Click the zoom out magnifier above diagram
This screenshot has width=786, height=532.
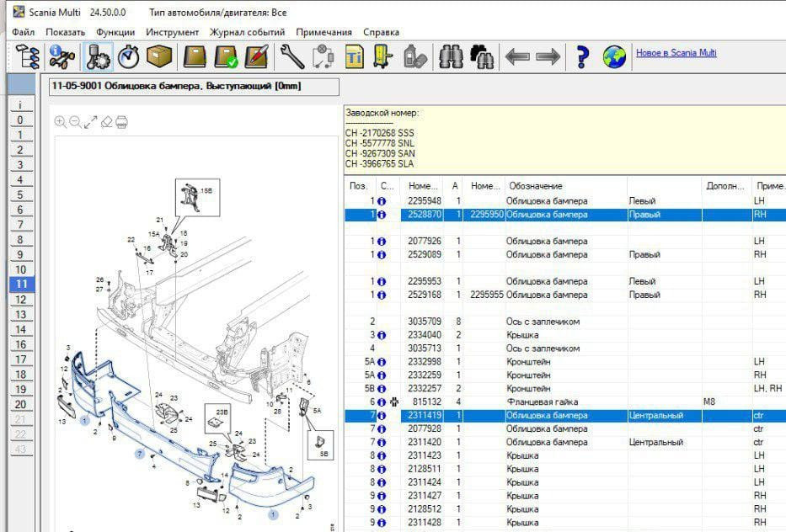click(x=75, y=122)
